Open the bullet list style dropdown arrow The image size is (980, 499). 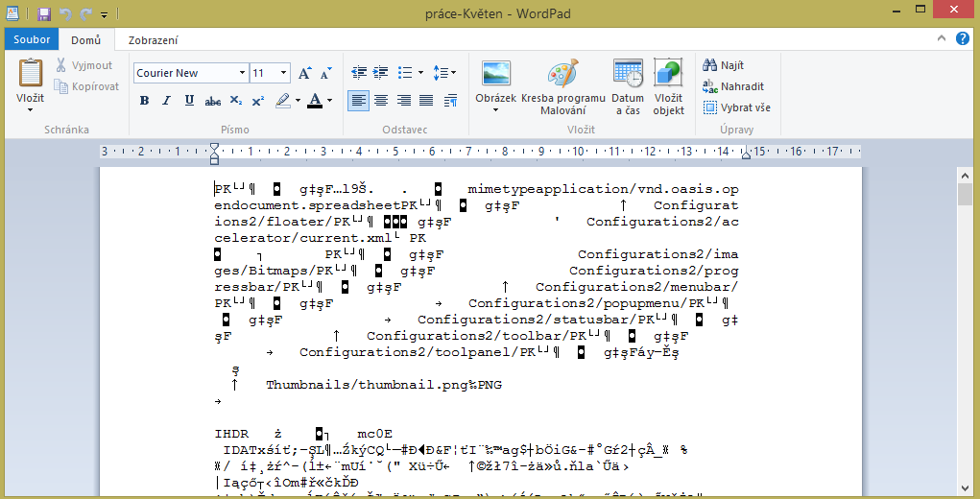420,73
